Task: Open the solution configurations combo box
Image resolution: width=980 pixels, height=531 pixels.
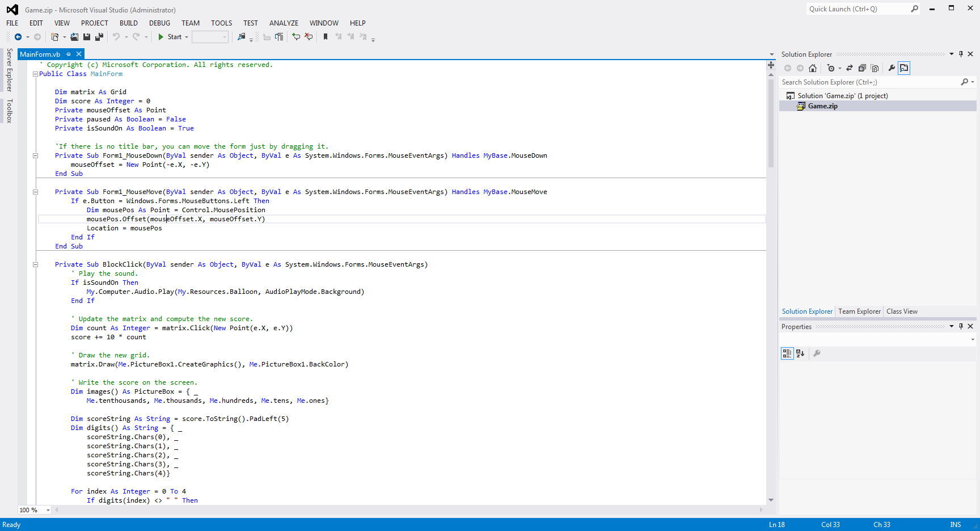Action: click(210, 37)
